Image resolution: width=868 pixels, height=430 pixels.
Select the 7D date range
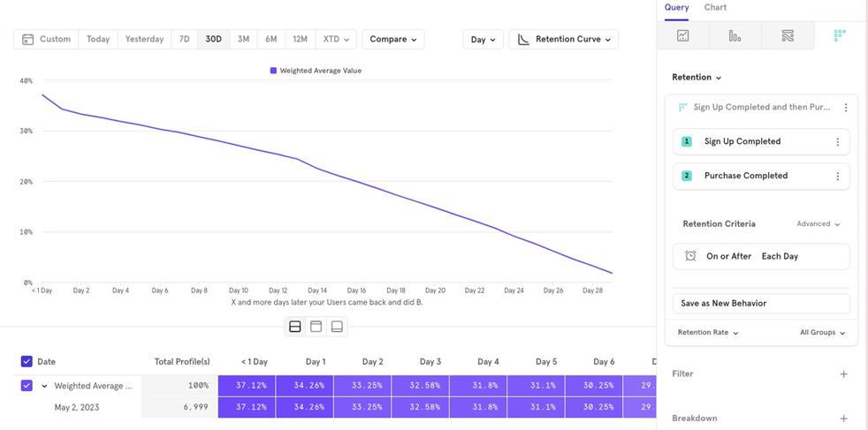click(x=184, y=40)
